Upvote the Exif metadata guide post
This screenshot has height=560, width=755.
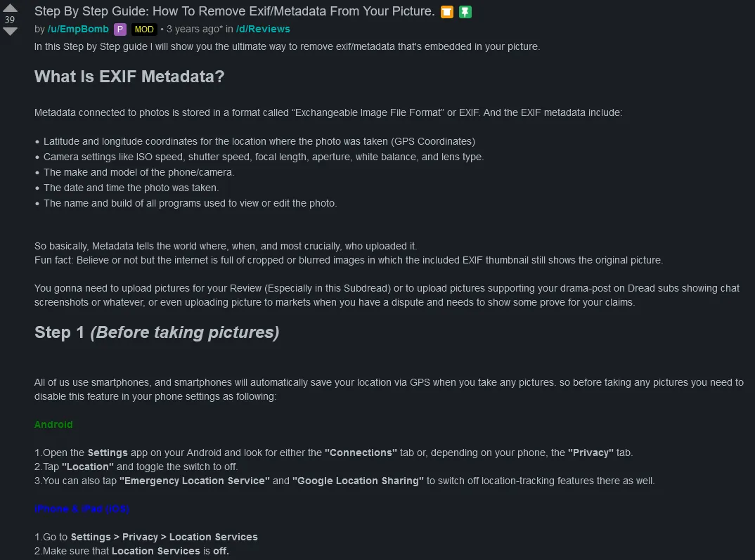pos(10,8)
